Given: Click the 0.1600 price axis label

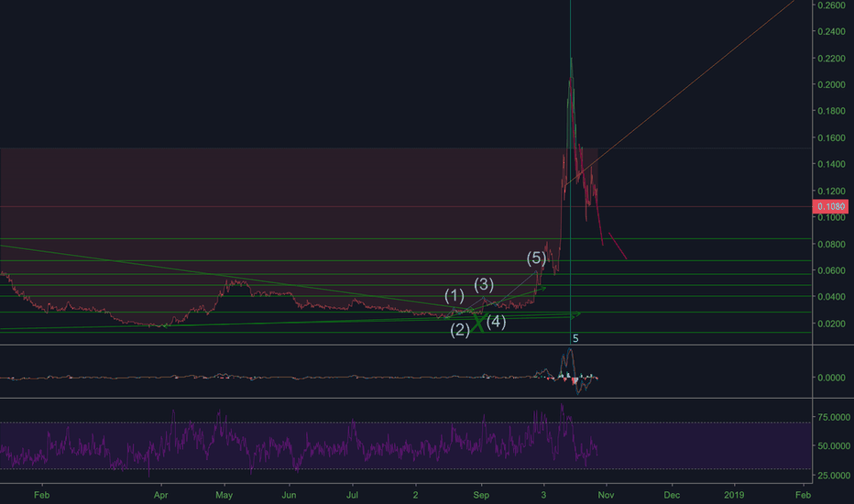Looking at the screenshot, I should point(831,137).
